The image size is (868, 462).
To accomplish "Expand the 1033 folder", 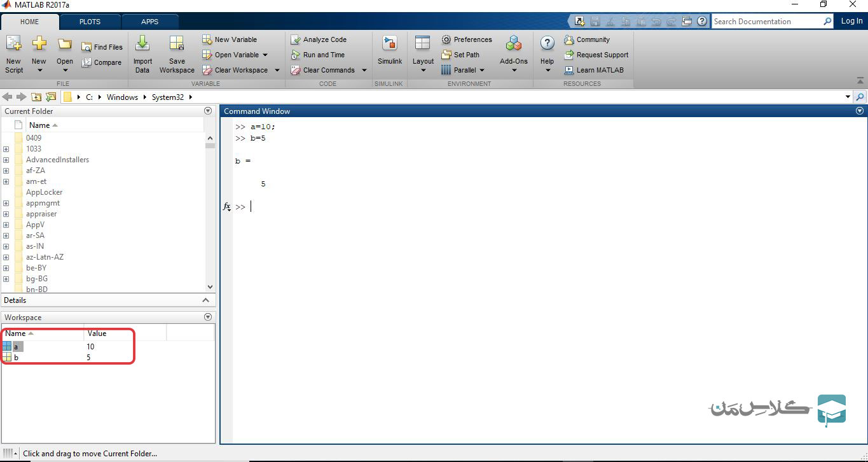I will click(x=6, y=149).
